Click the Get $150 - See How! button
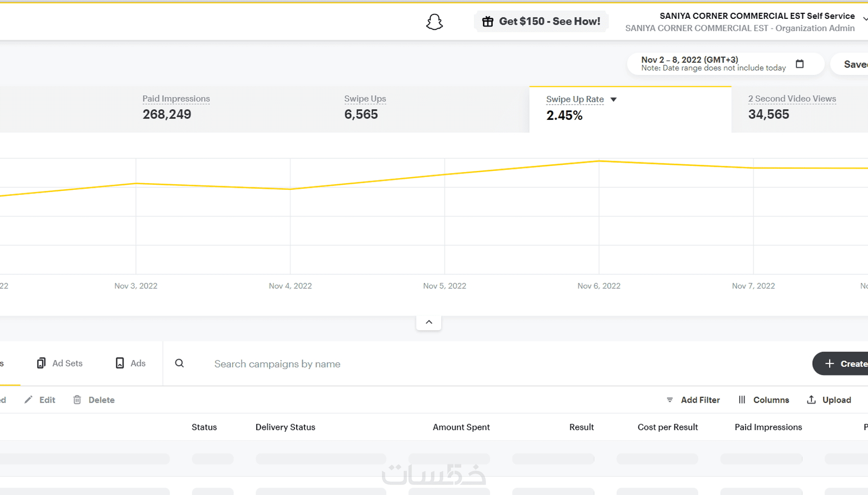This screenshot has height=495, width=868. tap(541, 21)
